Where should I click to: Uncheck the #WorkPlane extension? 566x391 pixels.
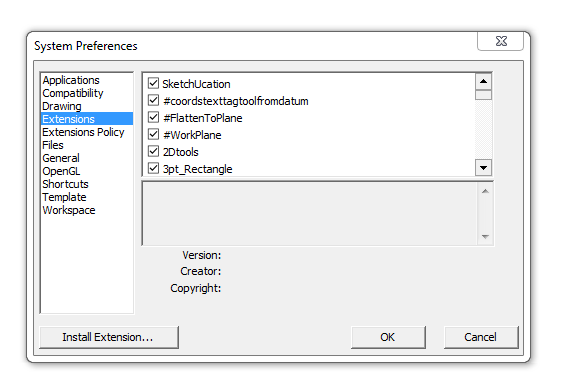153,134
